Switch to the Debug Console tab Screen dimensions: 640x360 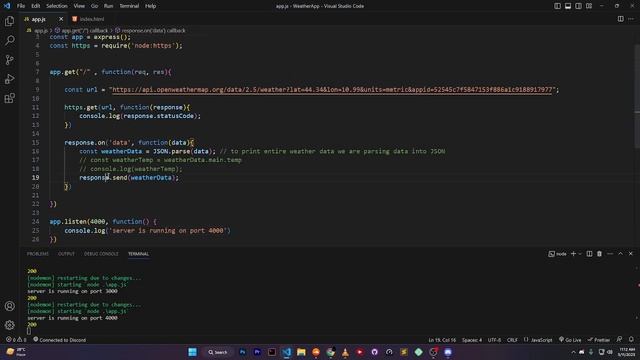(101, 254)
